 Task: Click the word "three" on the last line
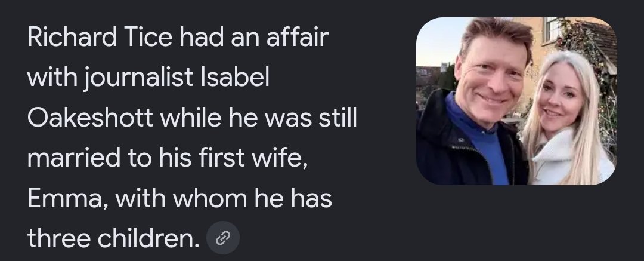[x=58, y=239]
